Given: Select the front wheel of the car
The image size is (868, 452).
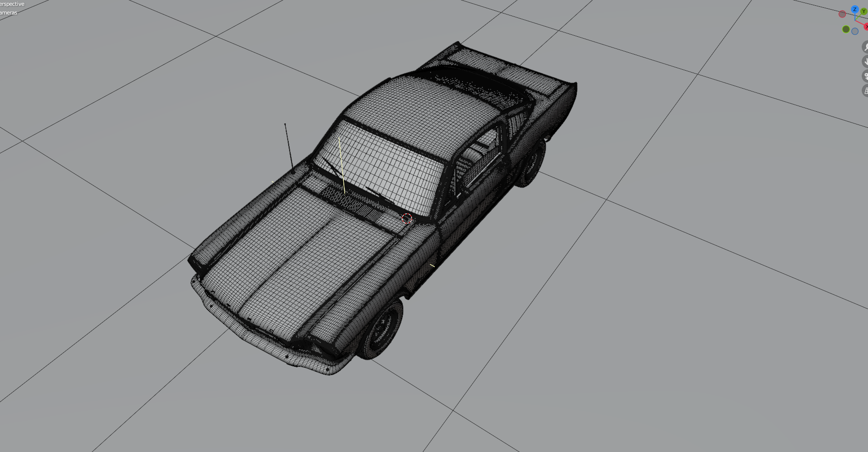Looking at the screenshot, I should click(x=383, y=329).
